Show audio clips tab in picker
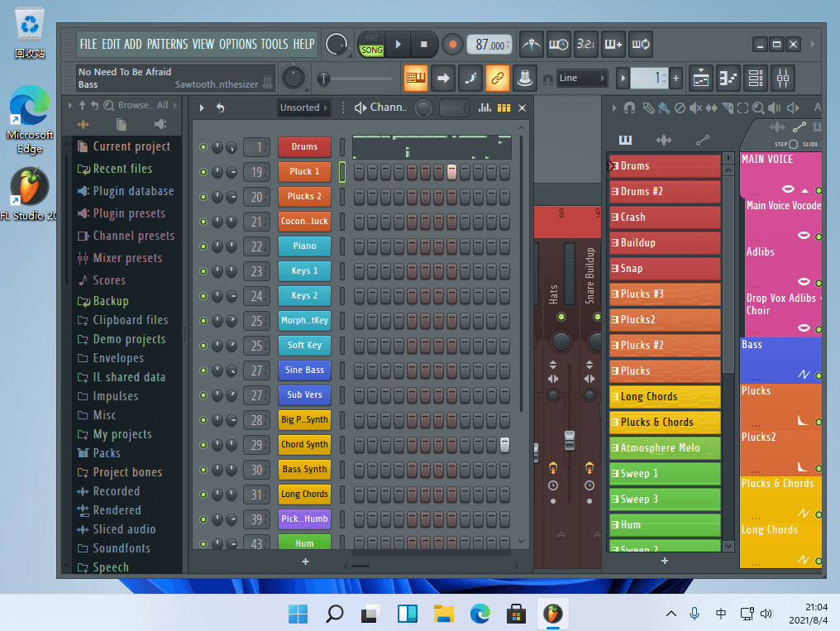 coord(664,141)
